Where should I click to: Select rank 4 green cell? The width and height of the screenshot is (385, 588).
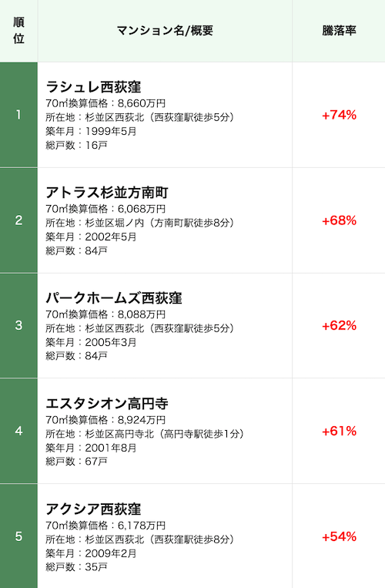[x=18, y=431]
